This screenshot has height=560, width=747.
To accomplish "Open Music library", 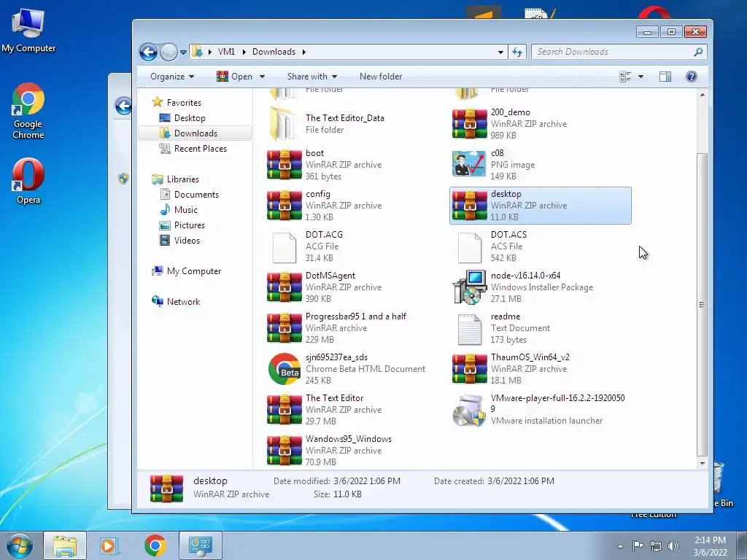I will coord(186,209).
